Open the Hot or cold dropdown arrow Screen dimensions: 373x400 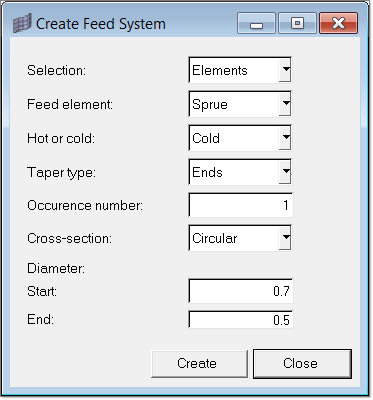click(x=285, y=138)
